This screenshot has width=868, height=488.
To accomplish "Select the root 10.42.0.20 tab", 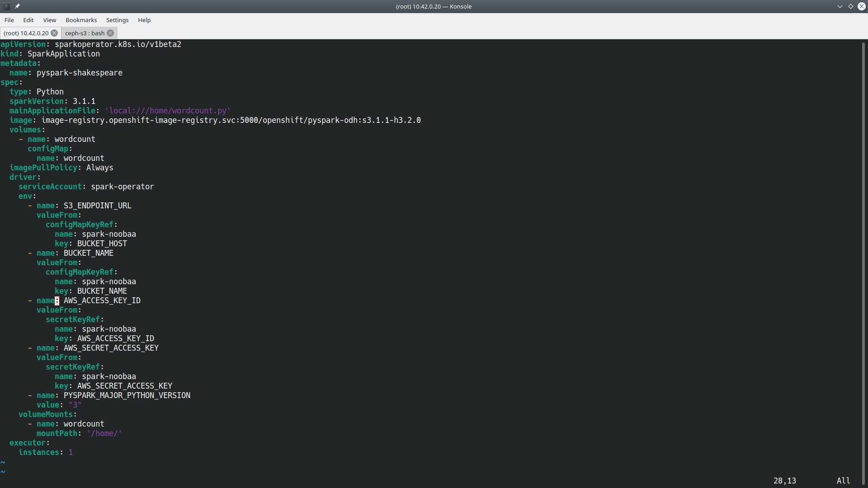I will click(26, 33).
